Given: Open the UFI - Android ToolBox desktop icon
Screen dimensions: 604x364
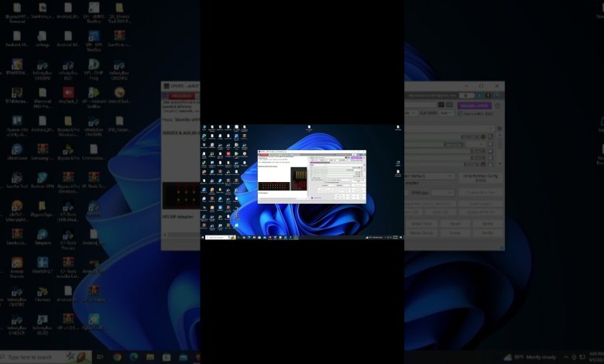Looking at the screenshot, I should [93, 94].
